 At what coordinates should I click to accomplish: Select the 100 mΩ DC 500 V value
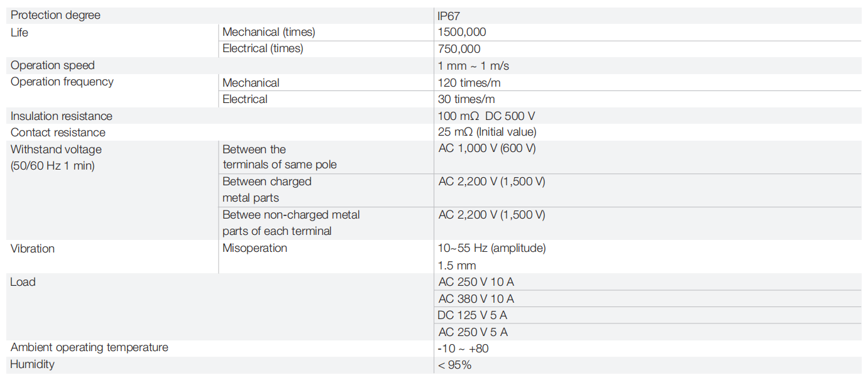(486, 116)
